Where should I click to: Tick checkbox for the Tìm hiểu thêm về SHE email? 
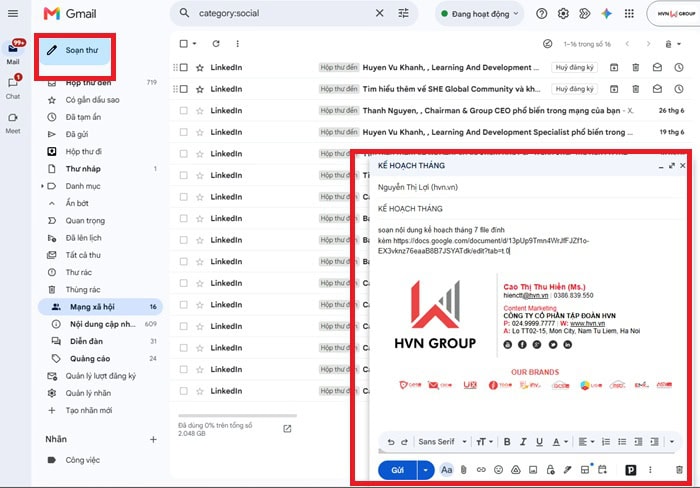(183, 89)
